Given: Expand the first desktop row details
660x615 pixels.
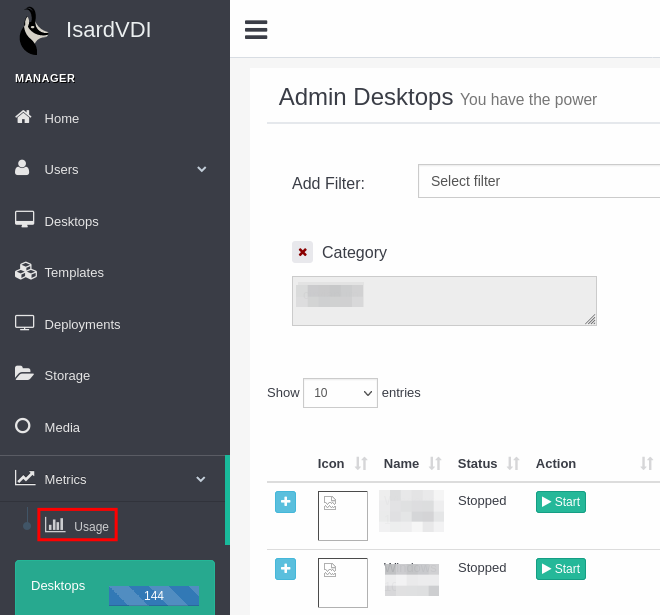Looking at the screenshot, I should click(x=286, y=502).
